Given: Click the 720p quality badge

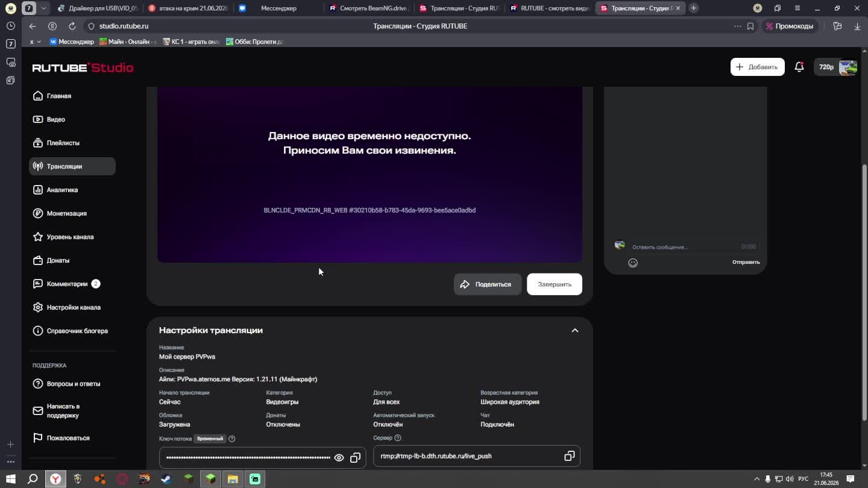Looking at the screenshot, I should tap(826, 67).
